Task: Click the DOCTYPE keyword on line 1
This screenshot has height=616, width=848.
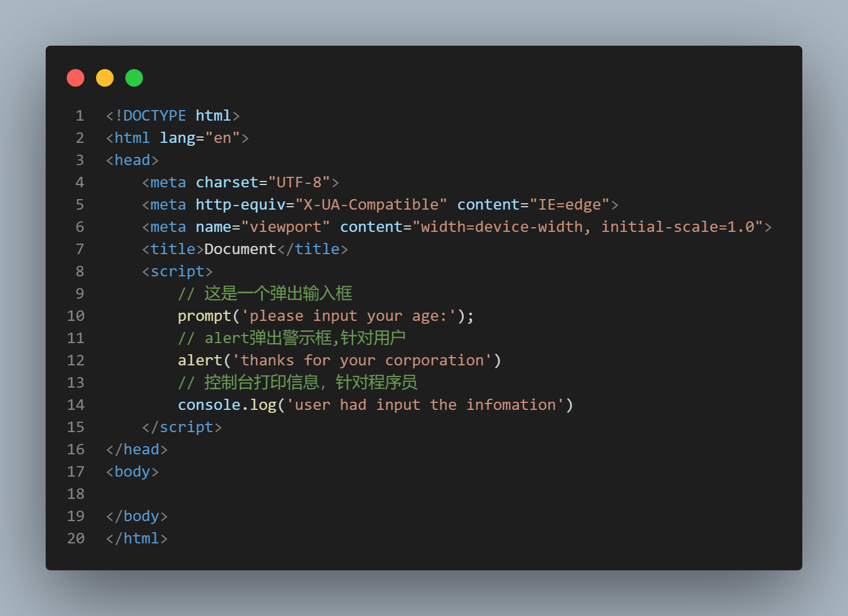Action: 155,115
